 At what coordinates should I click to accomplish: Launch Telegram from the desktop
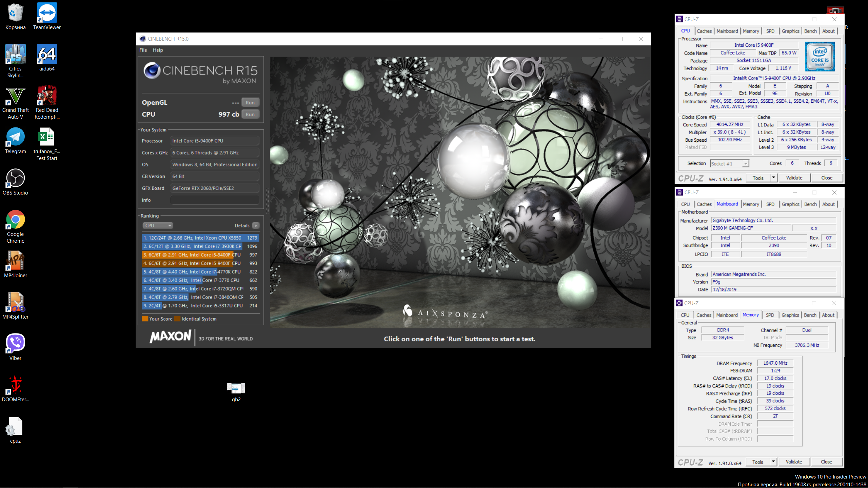pyautogui.click(x=15, y=141)
